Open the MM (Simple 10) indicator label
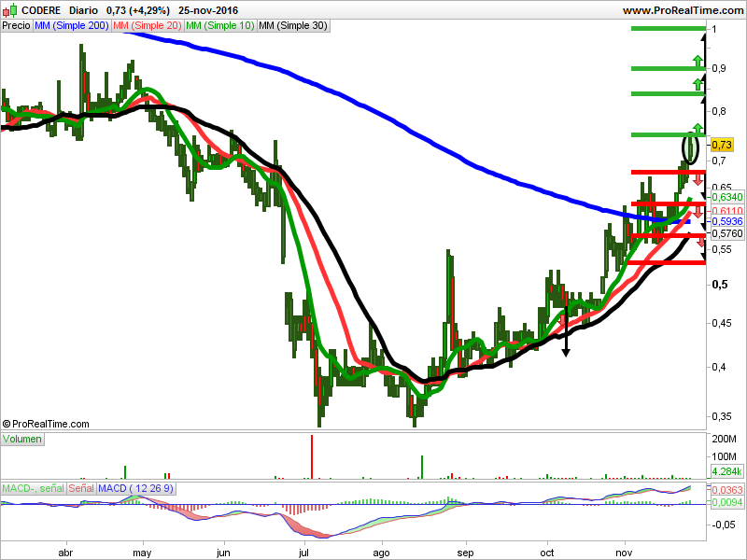 [220, 26]
